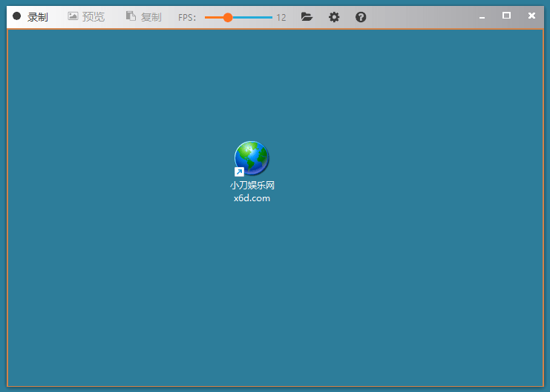Copy the recording via the 复制 label
Screen dimensions: 550x392
(x=151, y=16)
